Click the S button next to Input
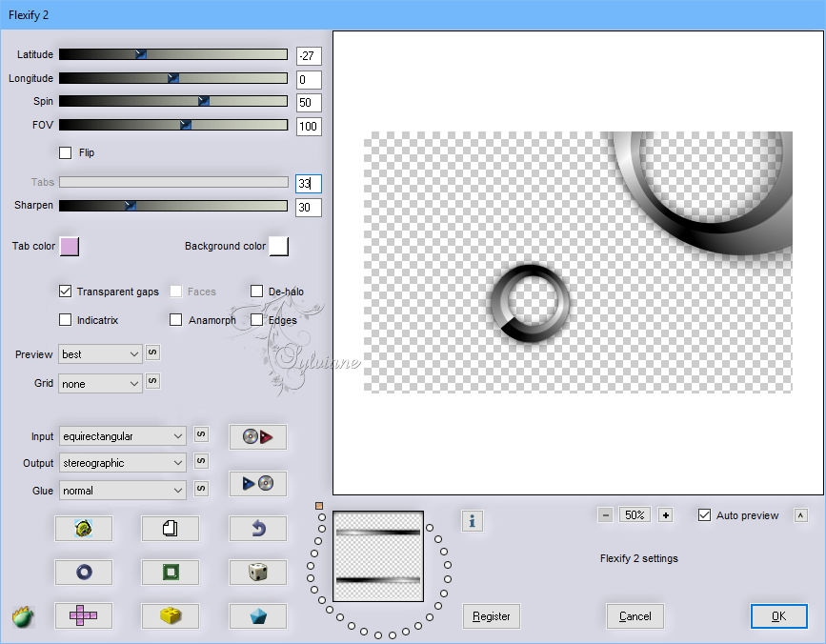 pyautogui.click(x=201, y=433)
